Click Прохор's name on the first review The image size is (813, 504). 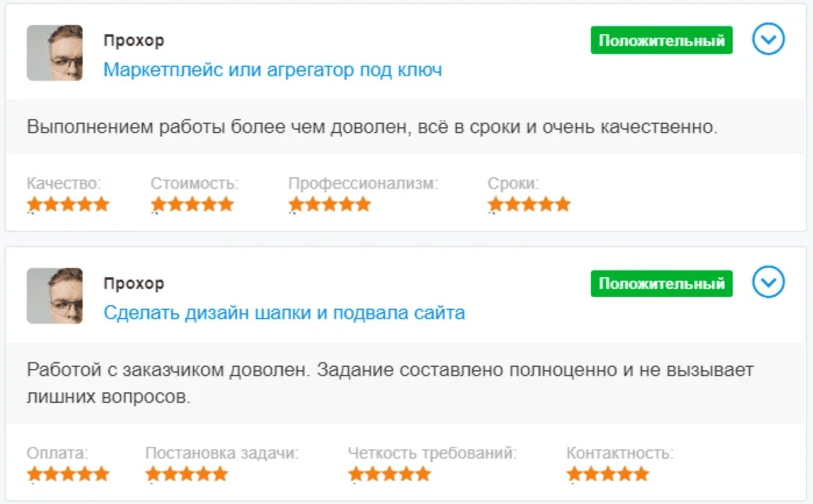133,40
